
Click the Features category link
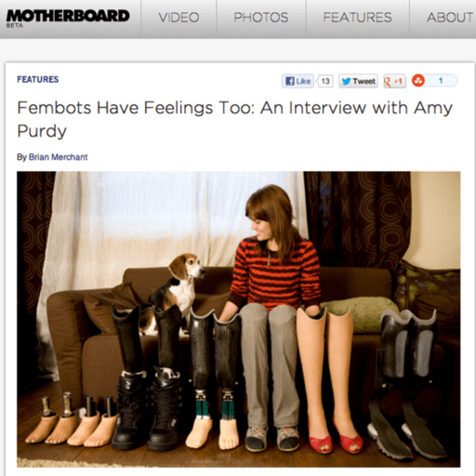pos(38,80)
